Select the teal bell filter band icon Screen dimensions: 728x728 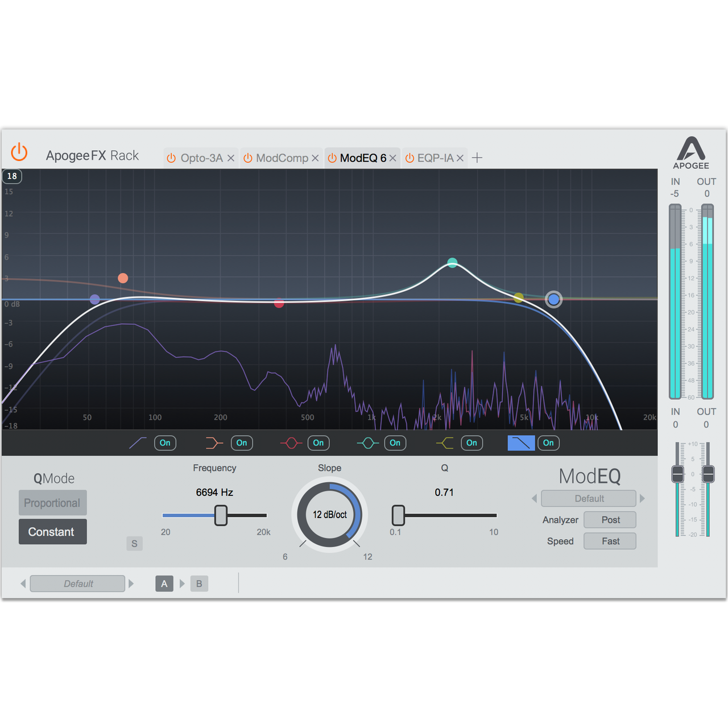pos(367,442)
